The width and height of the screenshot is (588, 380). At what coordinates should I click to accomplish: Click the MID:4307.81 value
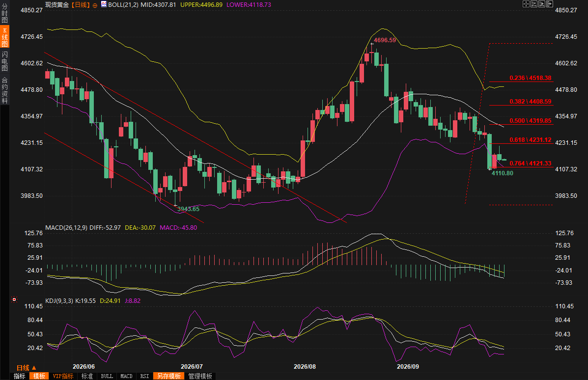click(x=158, y=4)
